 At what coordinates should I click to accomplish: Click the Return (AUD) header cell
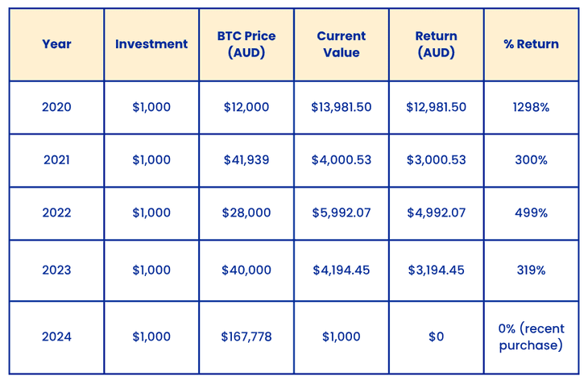click(436, 44)
